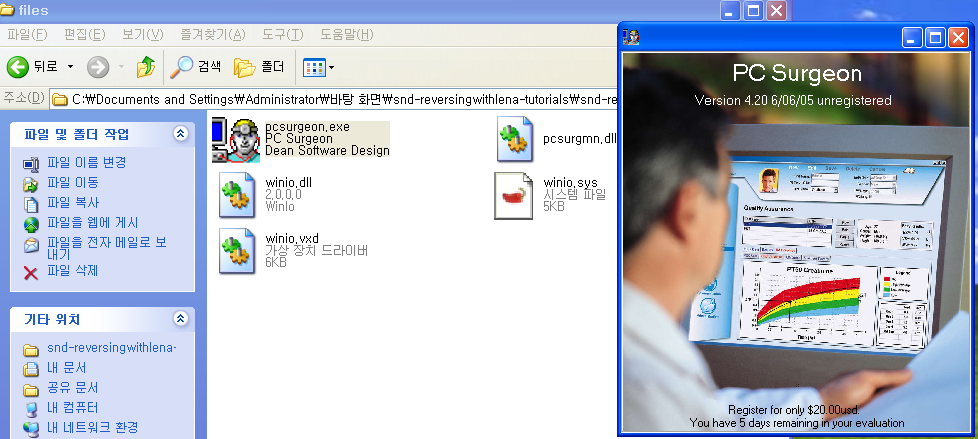The height and width of the screenshot is (439, 978).
Task: Open the views dropdown arrow
Action: point(331,67)
